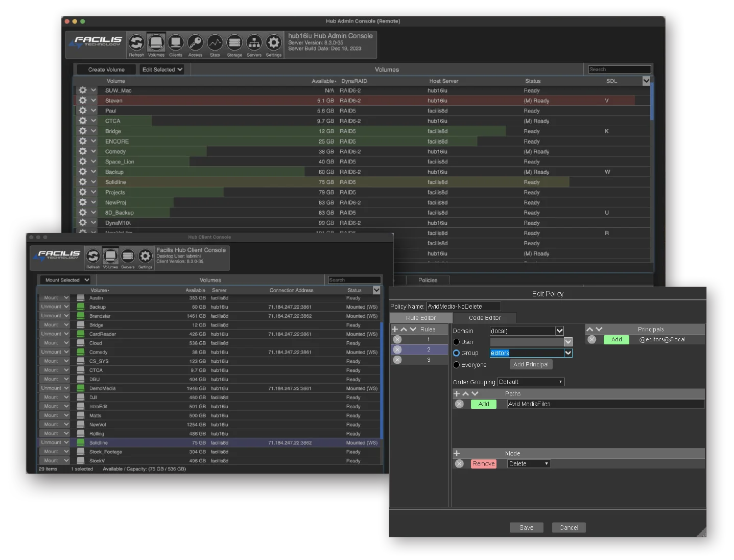734x560 pixels.
Task: Select the User radio button
Action: click(456, 342)
